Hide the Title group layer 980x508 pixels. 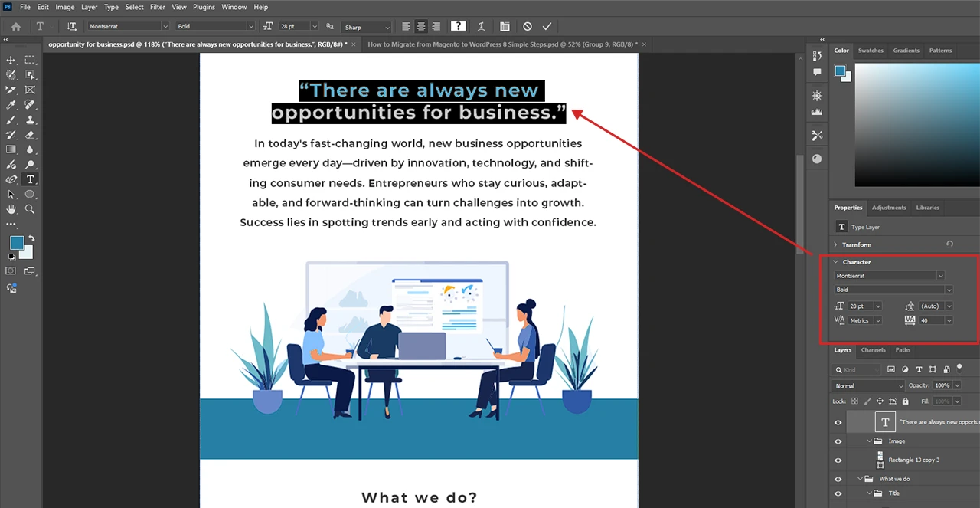click(838, 493)
